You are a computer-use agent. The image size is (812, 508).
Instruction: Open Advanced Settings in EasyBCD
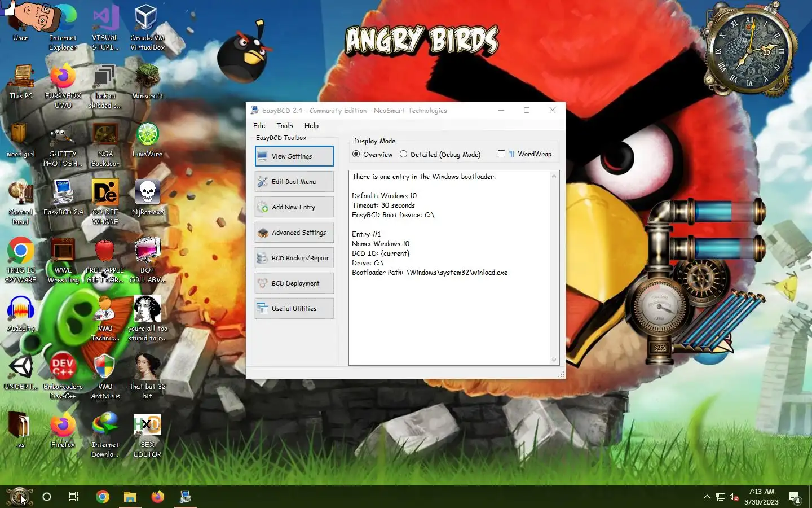294,233
